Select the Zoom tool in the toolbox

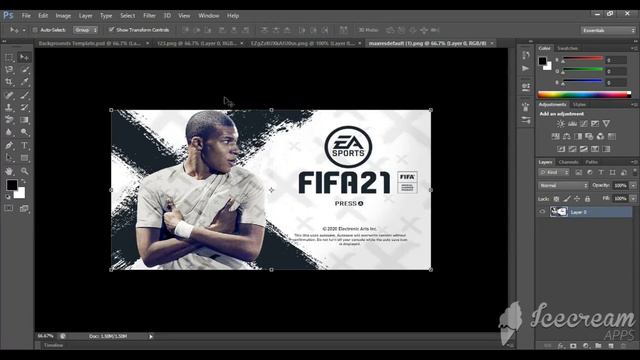click(x=24, y=171)
